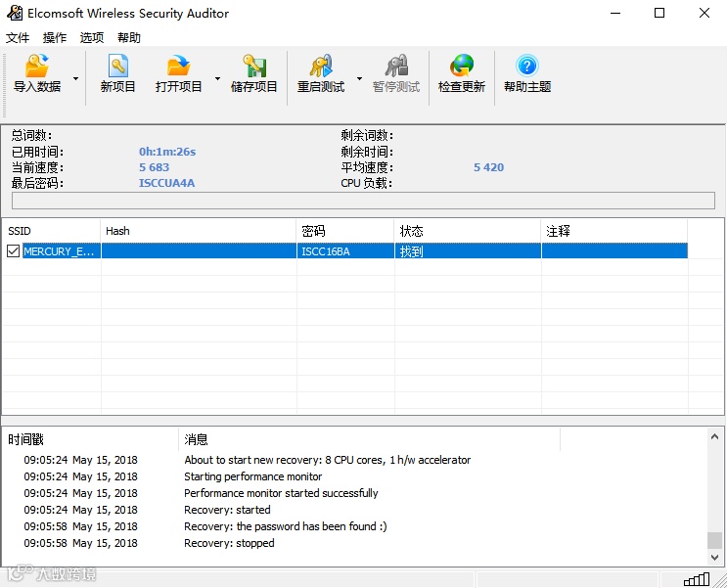This screenshot has height=588, width=727.
Task: Click the current speed value 5 683
Action: [155, 167]
